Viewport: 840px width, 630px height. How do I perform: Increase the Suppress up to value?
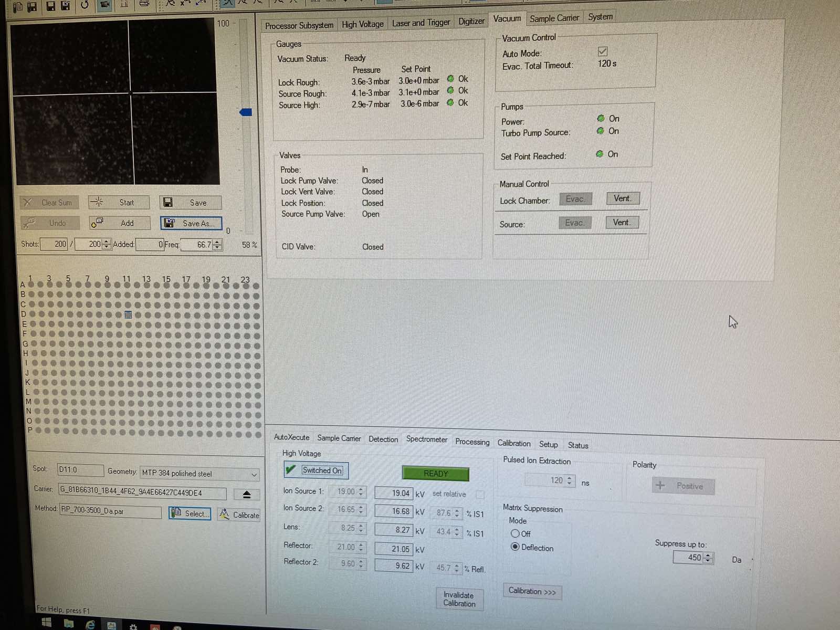(x=708, y=554)
